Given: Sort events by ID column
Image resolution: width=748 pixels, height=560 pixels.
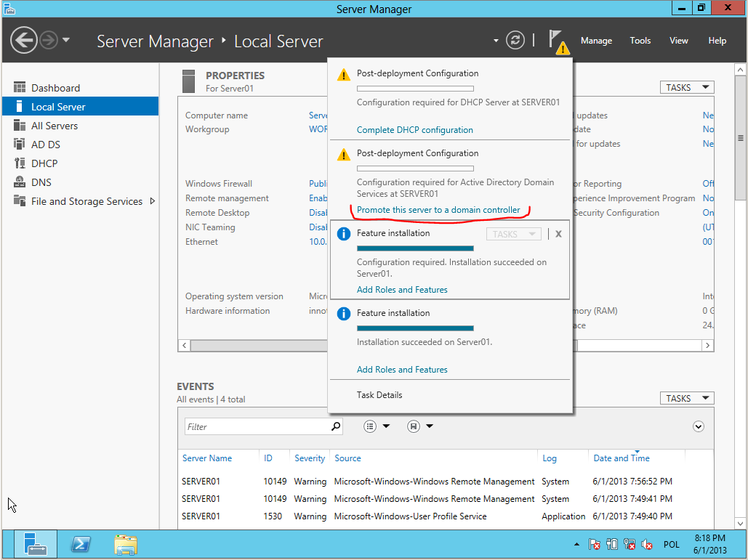Looking at the screenshot, I should pyautogui.click(x=268, y=458).
